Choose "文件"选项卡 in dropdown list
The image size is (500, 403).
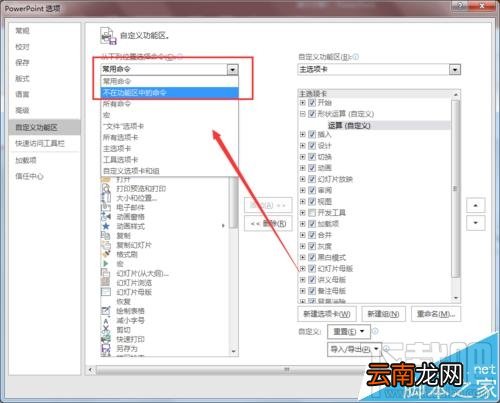(x=170, y=126)
